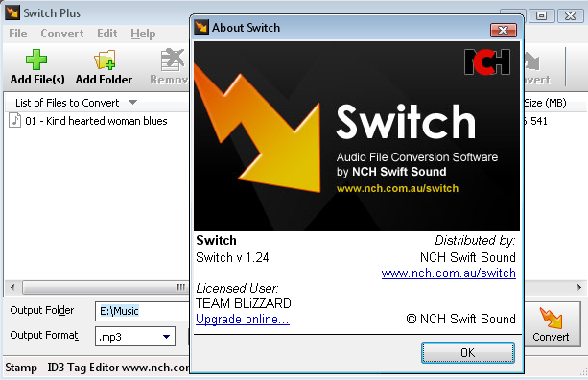The width and height of the screenshot is (588, 380).
Task: Click the music note icon of the listed file
Action: click(x=14, y=121)
